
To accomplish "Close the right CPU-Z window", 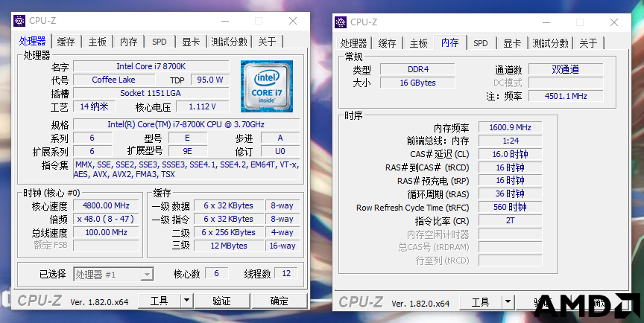I will click(x=614, y=22).
